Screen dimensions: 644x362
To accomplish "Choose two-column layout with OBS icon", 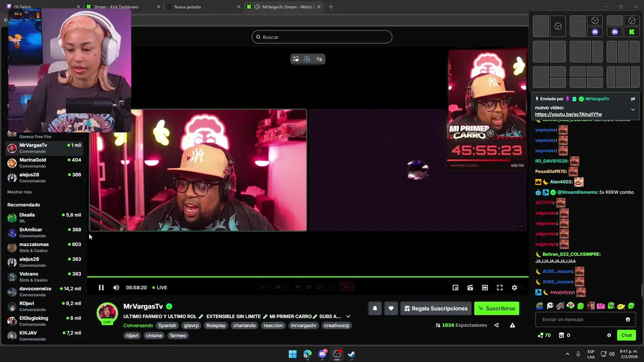I will 558,26.
